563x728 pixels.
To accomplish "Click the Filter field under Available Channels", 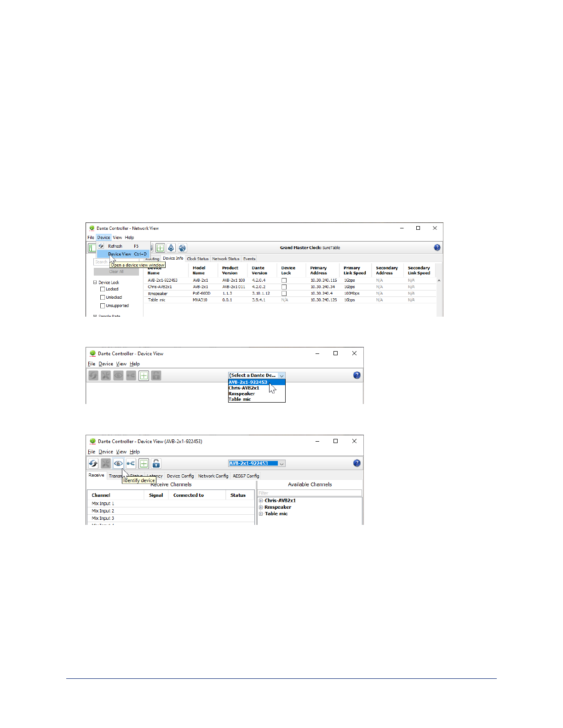I will 309,493.
